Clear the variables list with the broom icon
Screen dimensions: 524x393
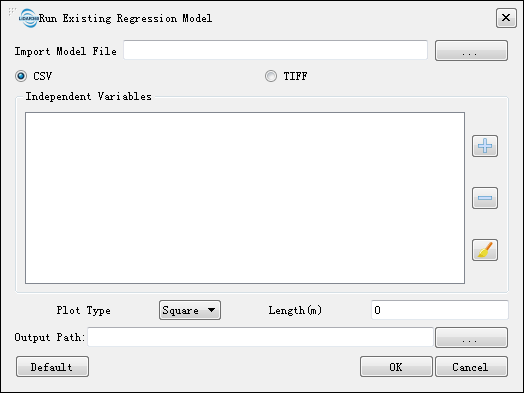[485, 250]
